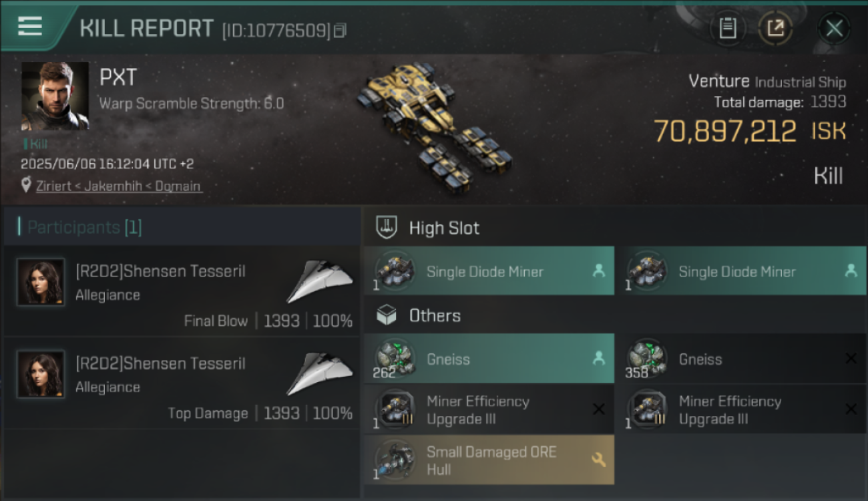868x501 pixels.
Task: Click the Venture ship image
Action: [x=434, y=127]
